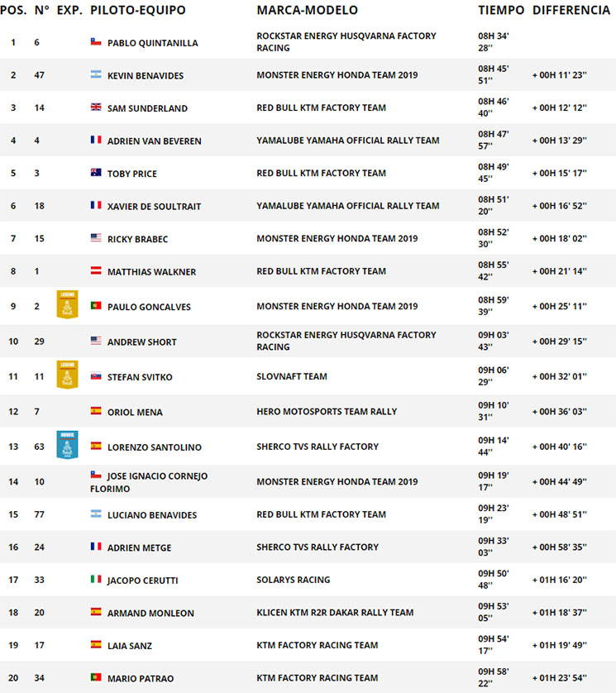Select rider name PABLO QUINTANILLA
The image size is (616, 693).
[152, 43]
